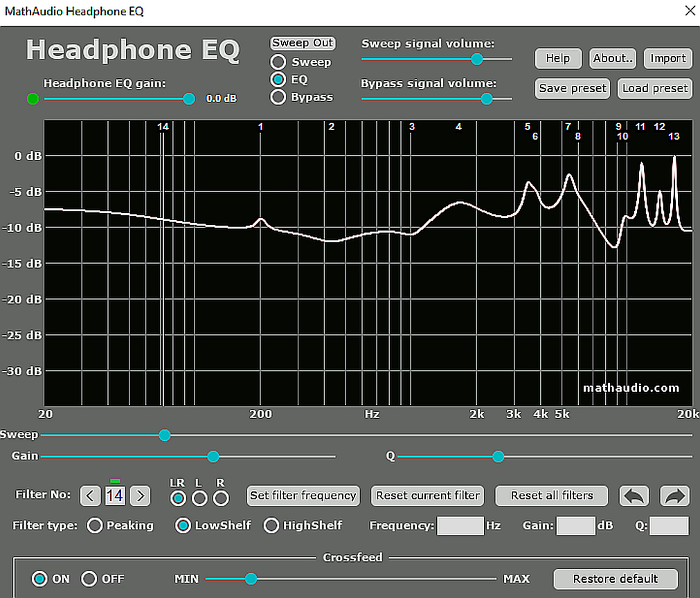Click the green Headphone EQ gain indicator
This screenshot has height=598, width=700.
[x=33, y=98]
